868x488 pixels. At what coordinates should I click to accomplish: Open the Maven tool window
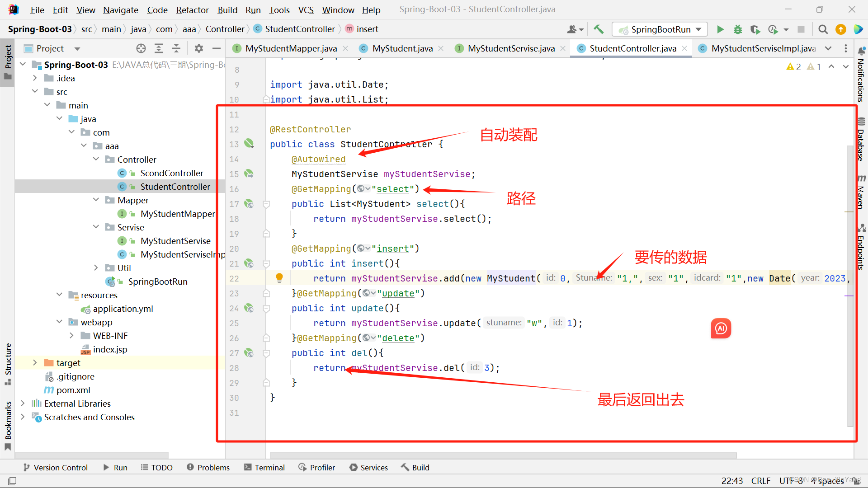point(861,192)
